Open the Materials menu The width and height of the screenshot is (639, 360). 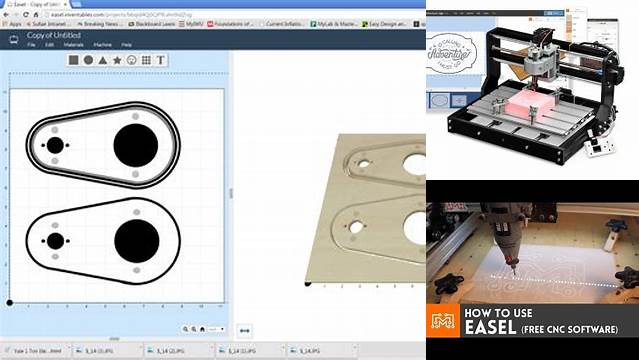coord(74,45)
